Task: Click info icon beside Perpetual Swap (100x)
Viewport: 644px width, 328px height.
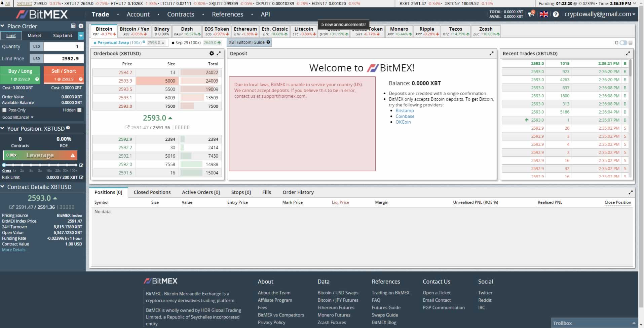Action: point(144,42)
